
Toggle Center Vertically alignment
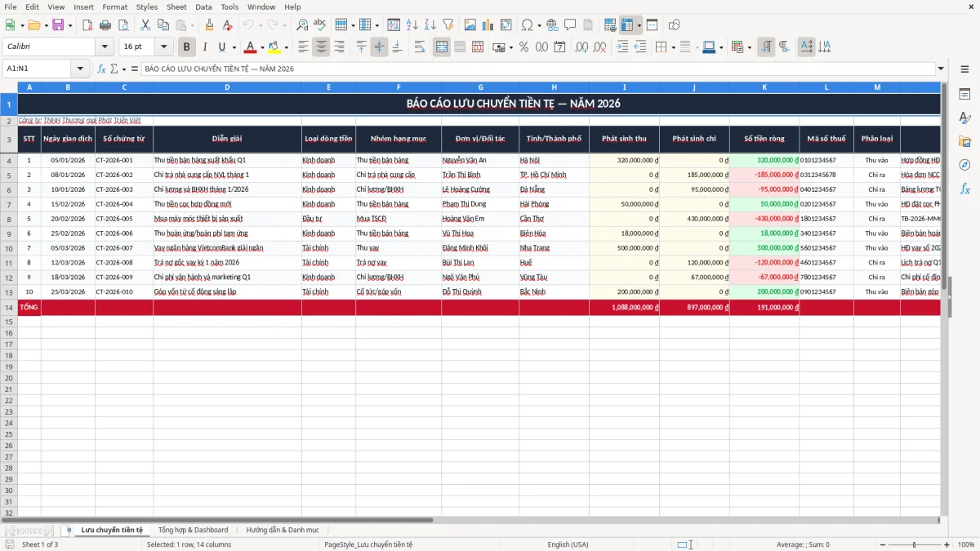379,47
